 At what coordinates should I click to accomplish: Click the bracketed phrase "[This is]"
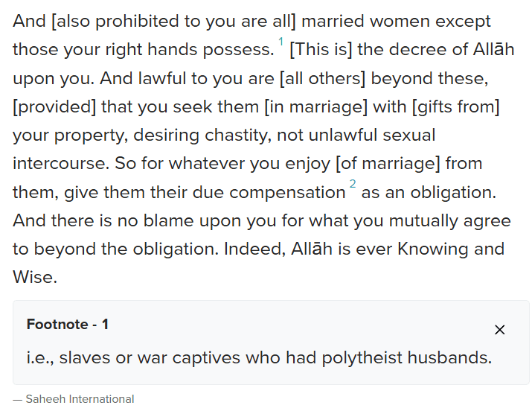[x=321, y=50]
